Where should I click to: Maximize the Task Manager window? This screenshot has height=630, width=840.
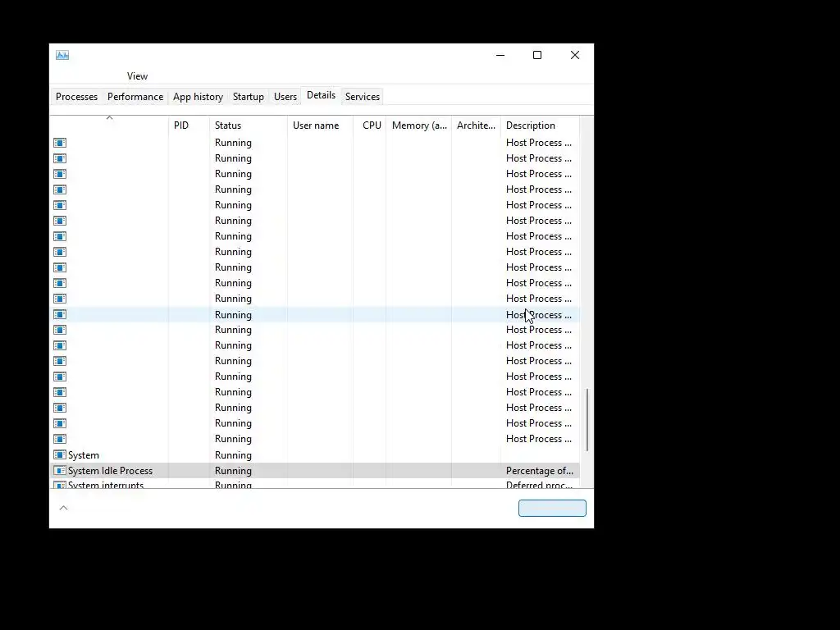click(x=537, y=55)
